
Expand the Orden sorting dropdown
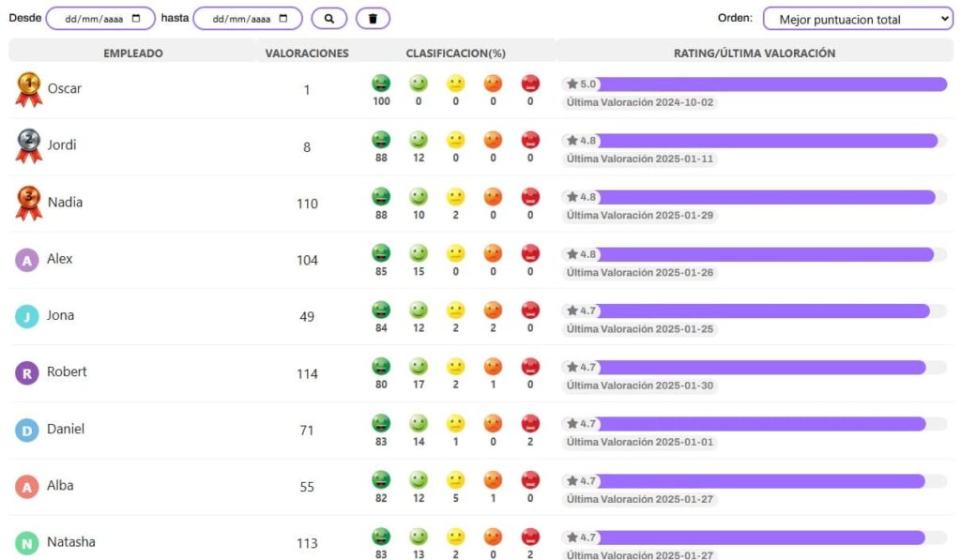coord(858,19)
